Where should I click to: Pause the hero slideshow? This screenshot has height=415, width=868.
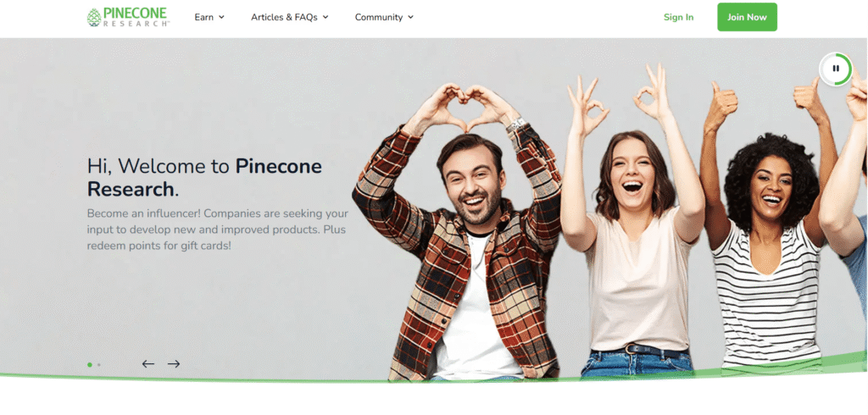point(836,69)
